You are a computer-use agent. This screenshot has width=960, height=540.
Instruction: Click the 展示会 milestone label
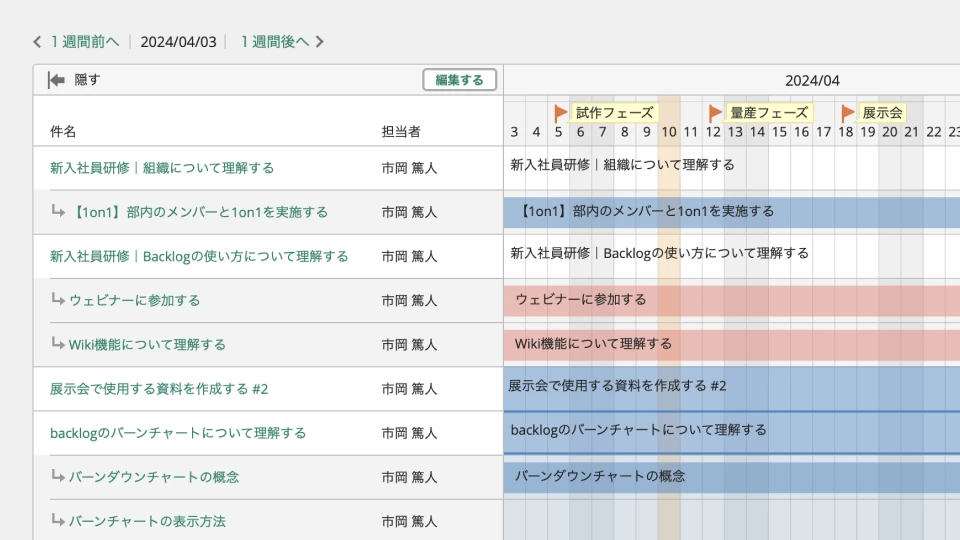[x=882, y=113]
